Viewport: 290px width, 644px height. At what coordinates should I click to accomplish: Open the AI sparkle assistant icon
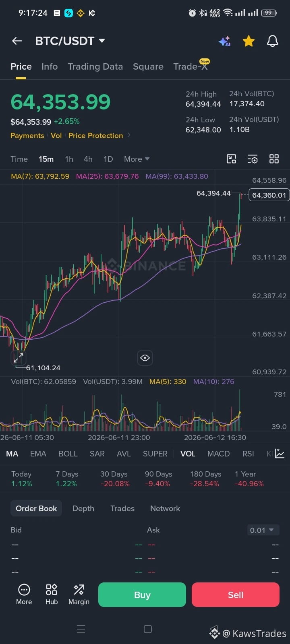[x=225, y=41]
